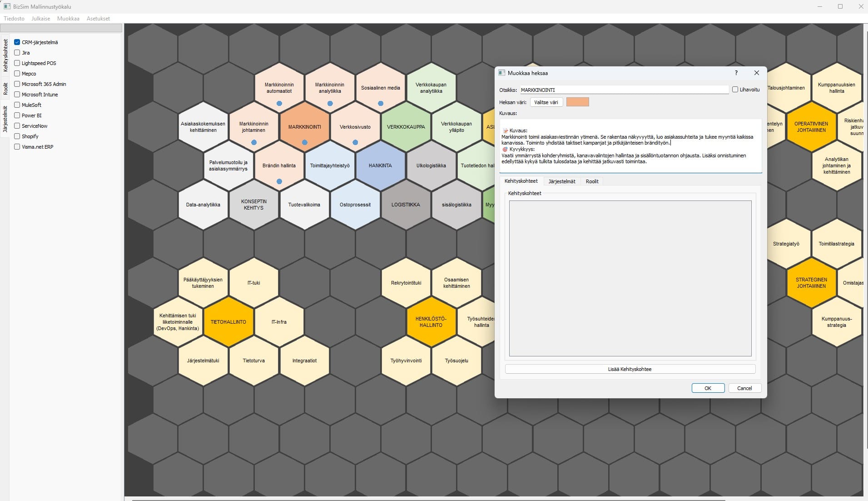Viewport: 868px width, 501px height.
Task: Open the Asetukset menu
Action: pyautogui.click(x=98, y=19)
